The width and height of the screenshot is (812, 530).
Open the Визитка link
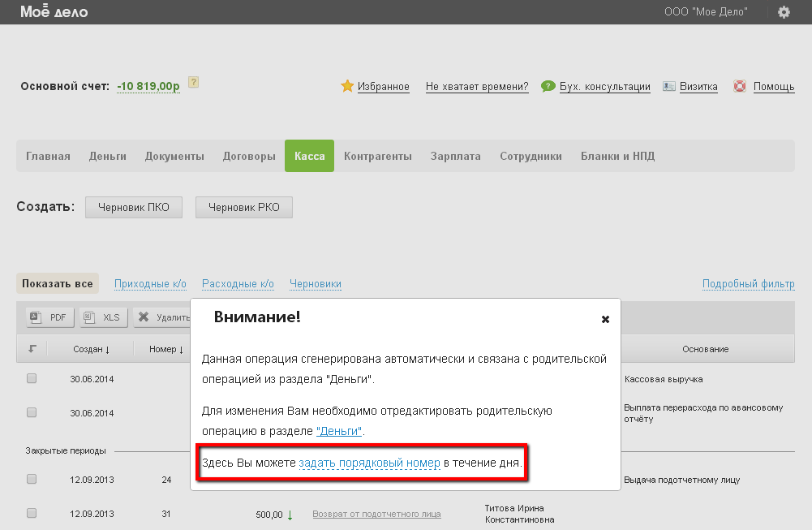(x=698, y=87)
